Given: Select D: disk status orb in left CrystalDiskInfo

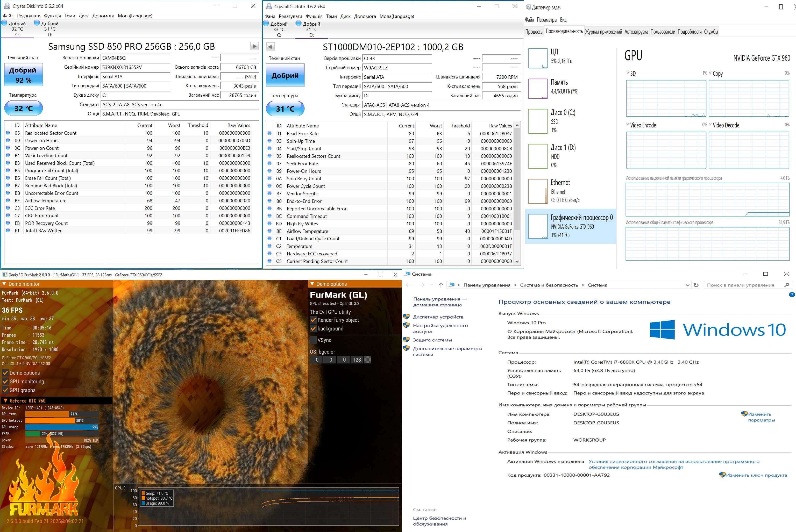Looking at the screenshot, I should click(x=37, y=23).
